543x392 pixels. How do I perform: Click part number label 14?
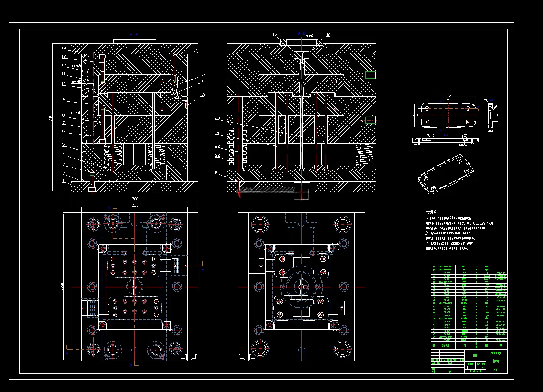(64, 49)
